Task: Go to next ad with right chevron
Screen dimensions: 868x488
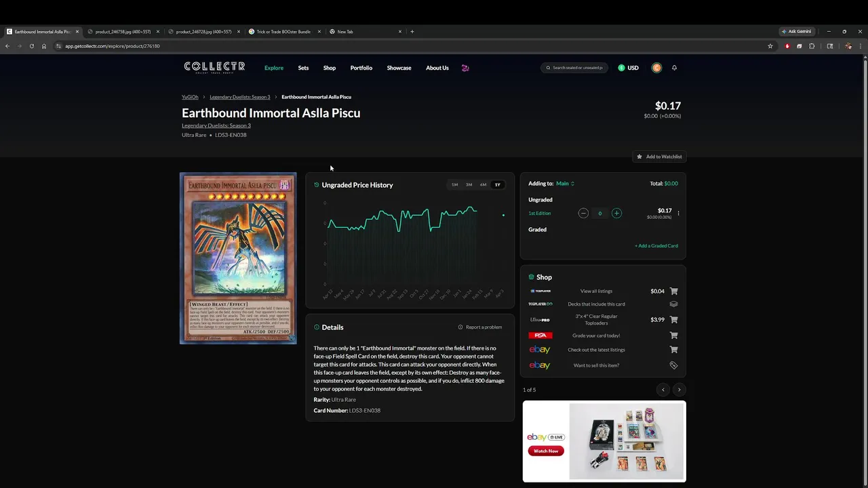Action: pyautogui.click(x=679, y=390)
